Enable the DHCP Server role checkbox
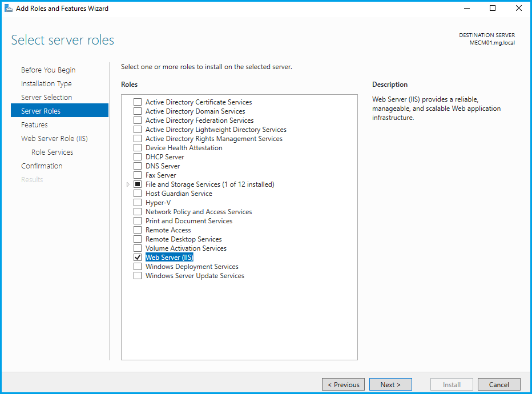 click(138, 157)
